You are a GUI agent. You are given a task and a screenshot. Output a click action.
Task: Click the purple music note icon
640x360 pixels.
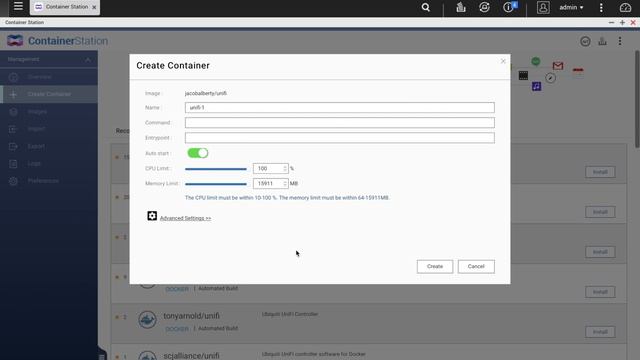pyautogui.click(x=536, y=86)
